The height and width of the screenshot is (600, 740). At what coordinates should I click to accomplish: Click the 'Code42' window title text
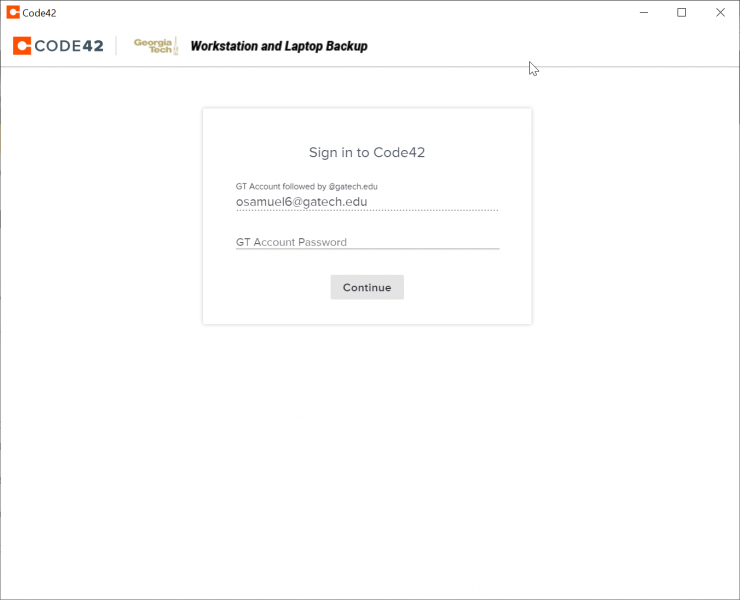(x=39, y=13)
